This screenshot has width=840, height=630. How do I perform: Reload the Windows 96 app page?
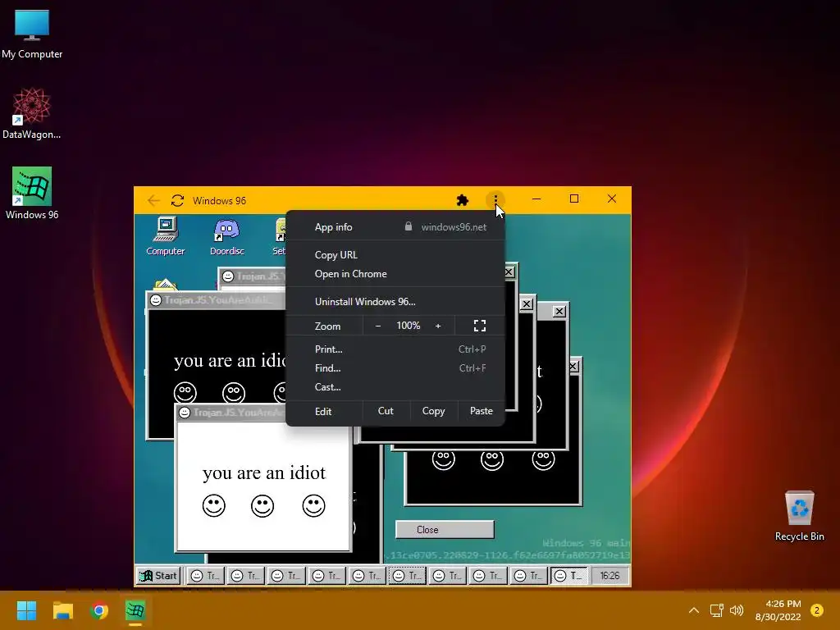(177, 200)
